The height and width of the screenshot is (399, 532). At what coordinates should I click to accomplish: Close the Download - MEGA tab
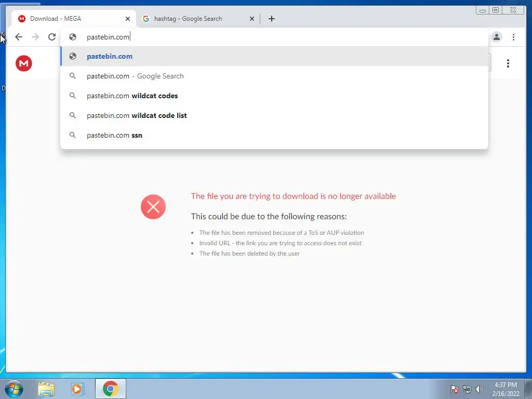[128, 19]
